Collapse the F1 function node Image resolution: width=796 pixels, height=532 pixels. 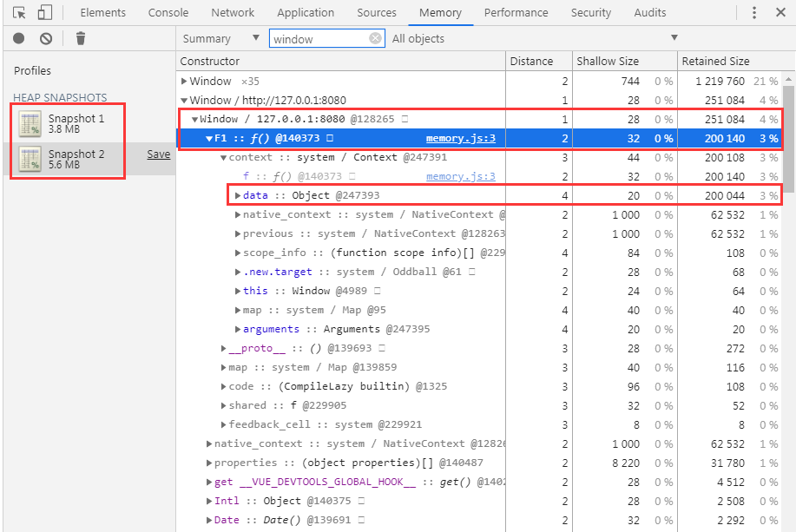tap(208, 138)
